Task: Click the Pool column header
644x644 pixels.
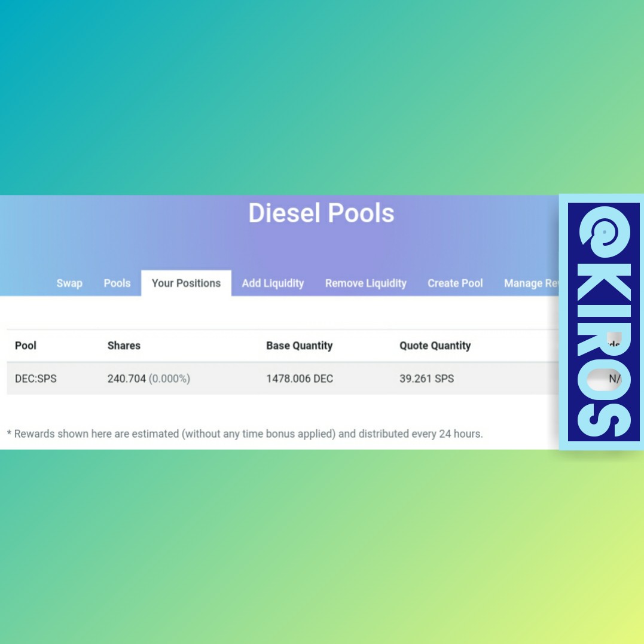Action: pos(26,346)
